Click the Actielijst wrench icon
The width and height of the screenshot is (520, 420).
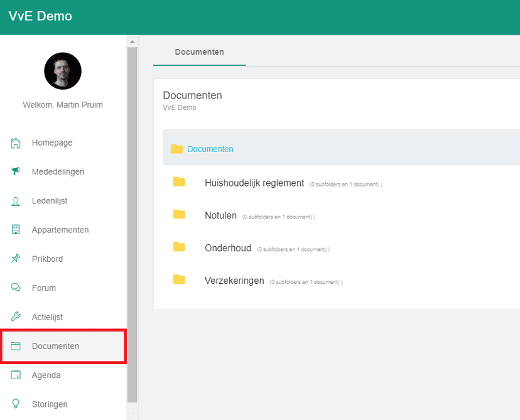tap(16, 316)
